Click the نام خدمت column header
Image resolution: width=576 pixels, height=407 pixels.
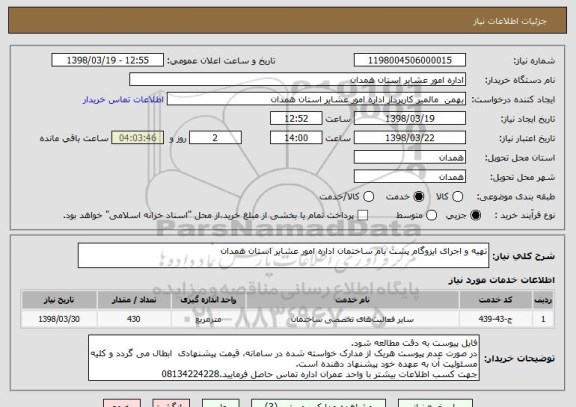(x=353, y=300)
